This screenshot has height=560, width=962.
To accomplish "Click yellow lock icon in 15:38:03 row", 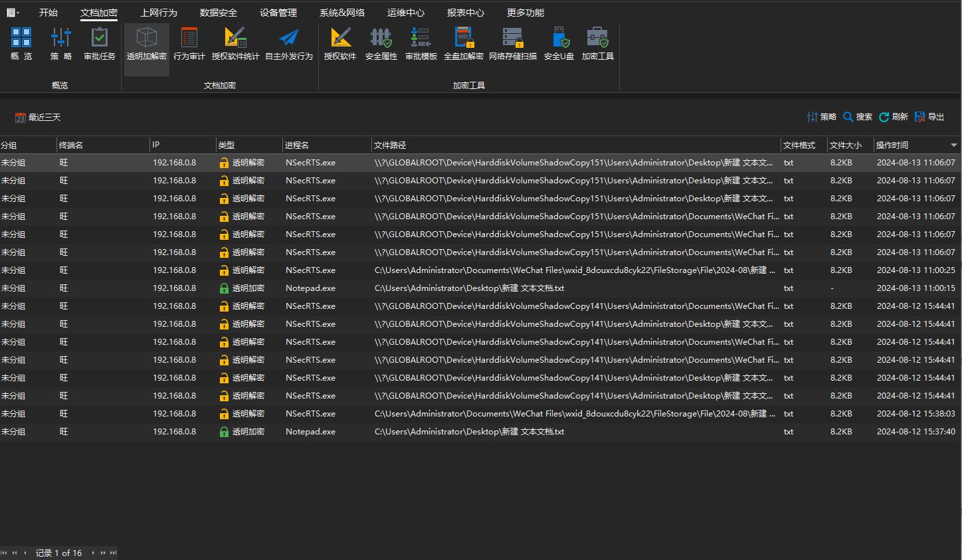I will [x=224, y=414].
